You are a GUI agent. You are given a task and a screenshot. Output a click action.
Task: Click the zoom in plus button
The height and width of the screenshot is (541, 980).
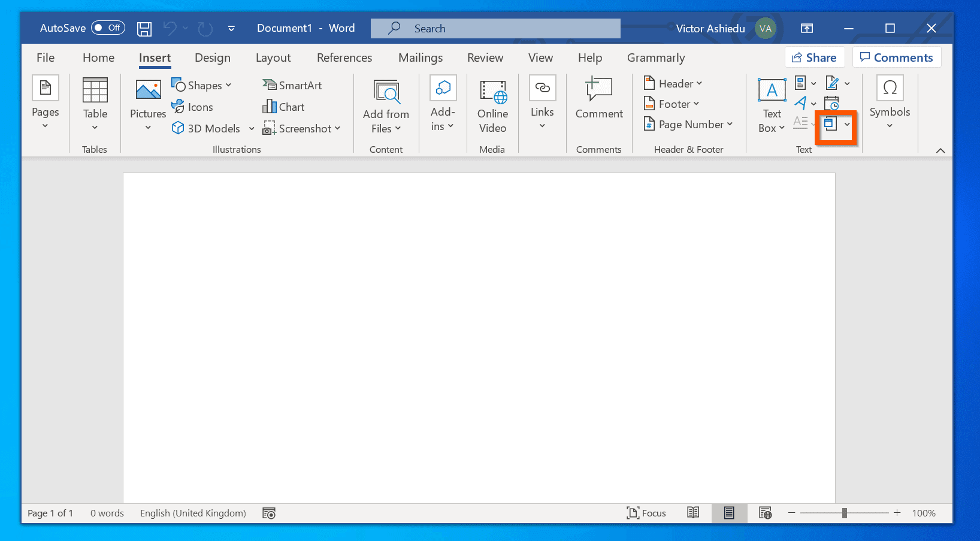coord(897,513)
